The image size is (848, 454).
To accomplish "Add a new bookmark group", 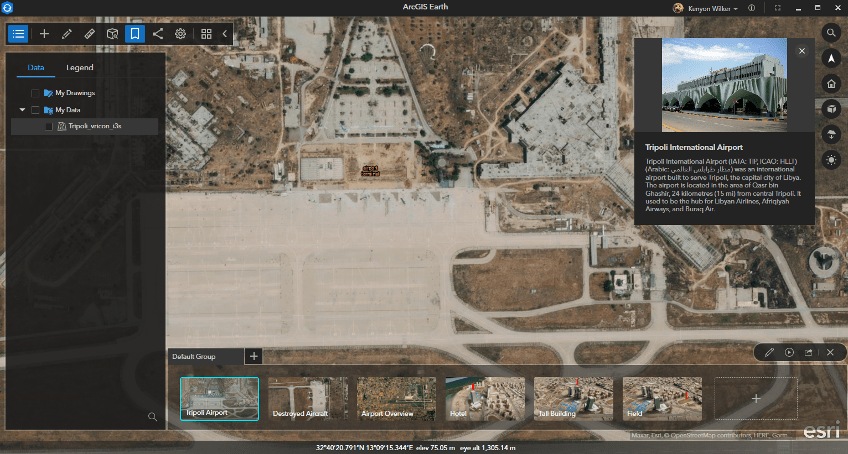I will 254,356.
